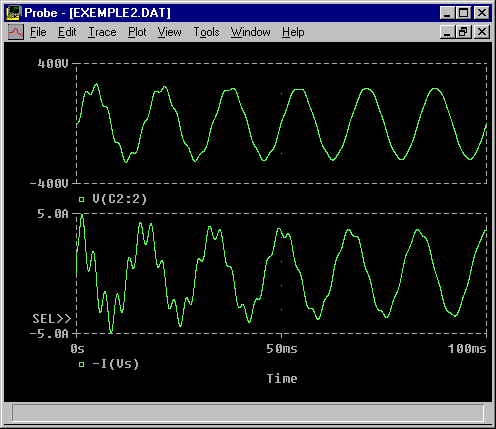Select the -I(Vs) trace label

click(x=115, y=364)
